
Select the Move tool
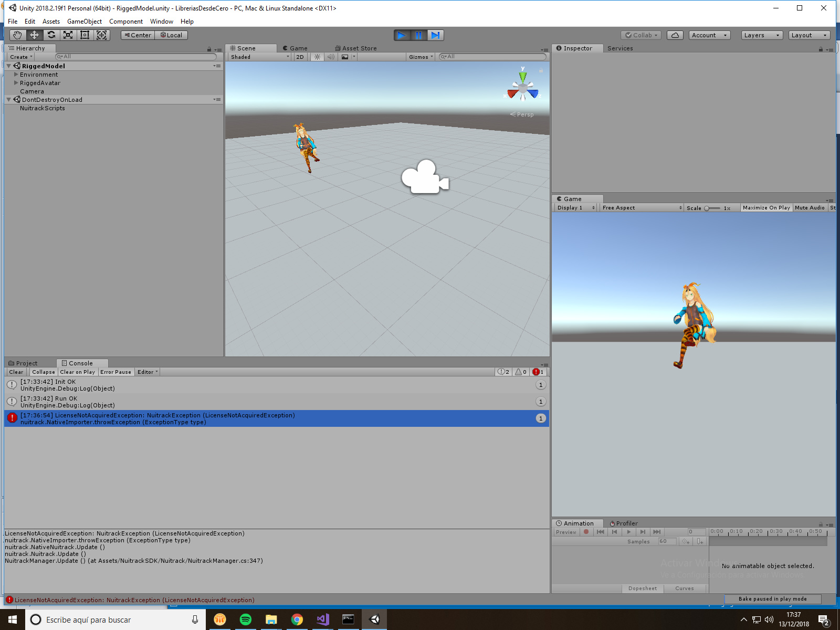click(34, 35)
